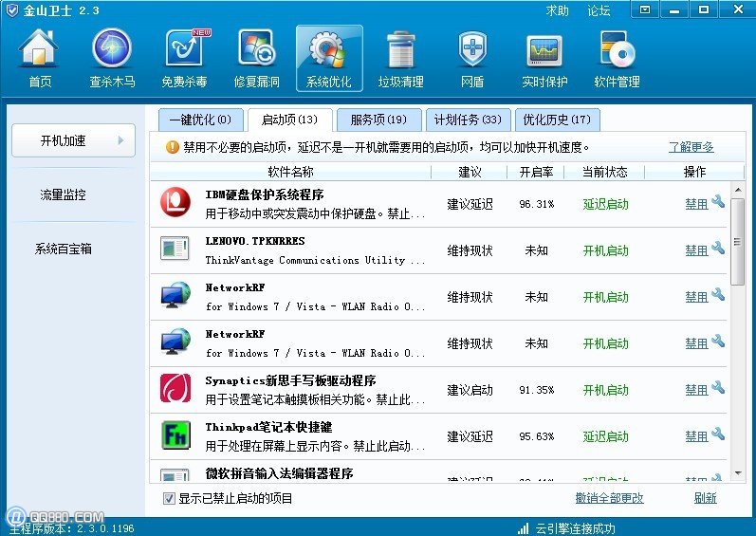The width and height of the screenshot is (756, 536).
Task: Click the 刷新 refresh link
Action: click(x=706, y=498)
